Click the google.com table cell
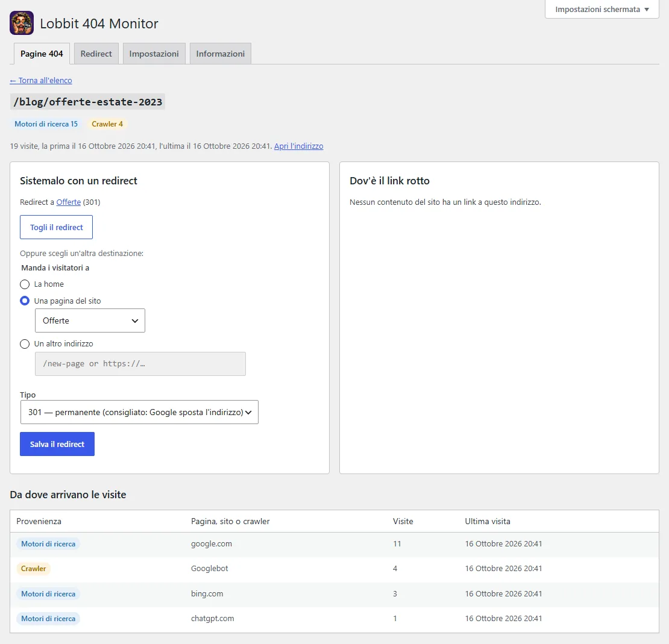The height and width of the screenshot is (644, 669). (212, 544)
